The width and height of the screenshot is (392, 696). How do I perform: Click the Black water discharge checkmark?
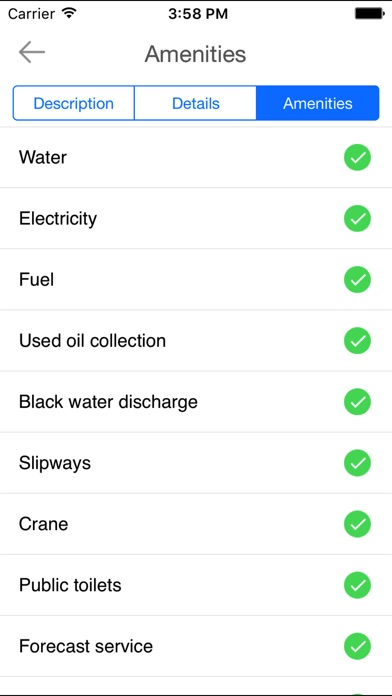pyautogui.click(x=357, y=402)
